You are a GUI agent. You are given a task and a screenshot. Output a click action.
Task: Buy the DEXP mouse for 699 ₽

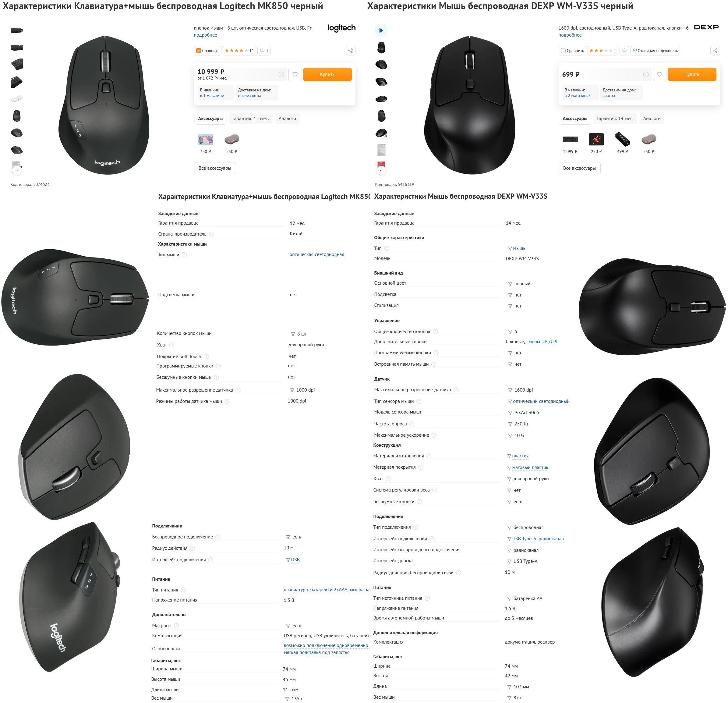coord(691,74)
